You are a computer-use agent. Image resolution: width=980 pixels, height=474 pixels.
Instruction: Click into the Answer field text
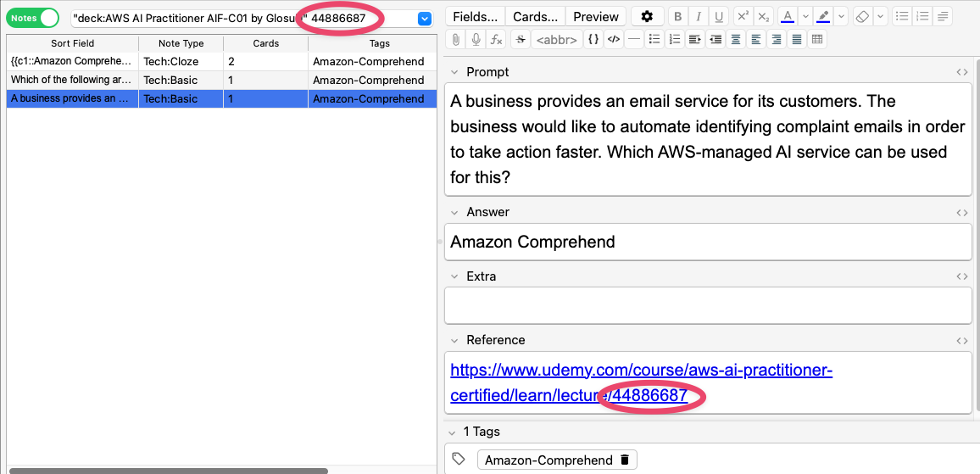532,242
